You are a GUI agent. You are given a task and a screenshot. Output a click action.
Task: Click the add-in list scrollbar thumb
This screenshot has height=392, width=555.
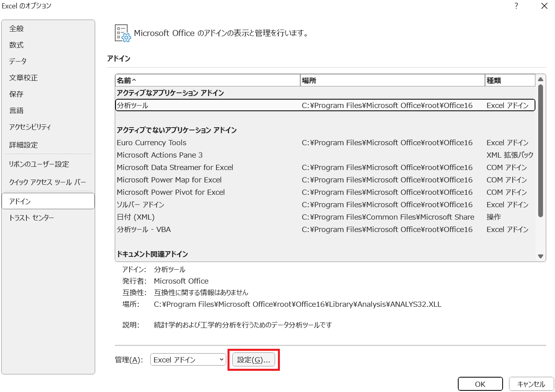(x=541, y=151)
